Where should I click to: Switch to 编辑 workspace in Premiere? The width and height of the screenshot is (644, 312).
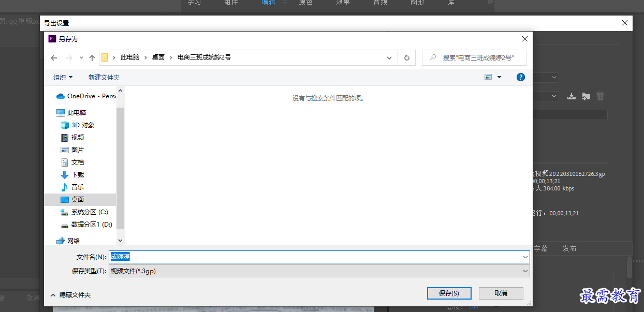click(268, 3)
